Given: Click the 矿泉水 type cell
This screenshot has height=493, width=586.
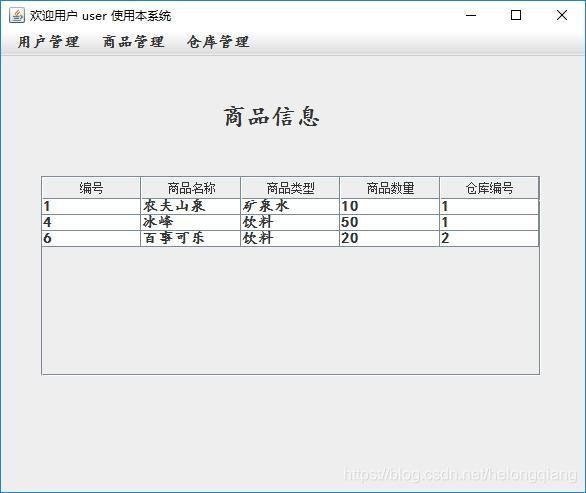Looking at the screenshot, I should [x=290, y=206].
